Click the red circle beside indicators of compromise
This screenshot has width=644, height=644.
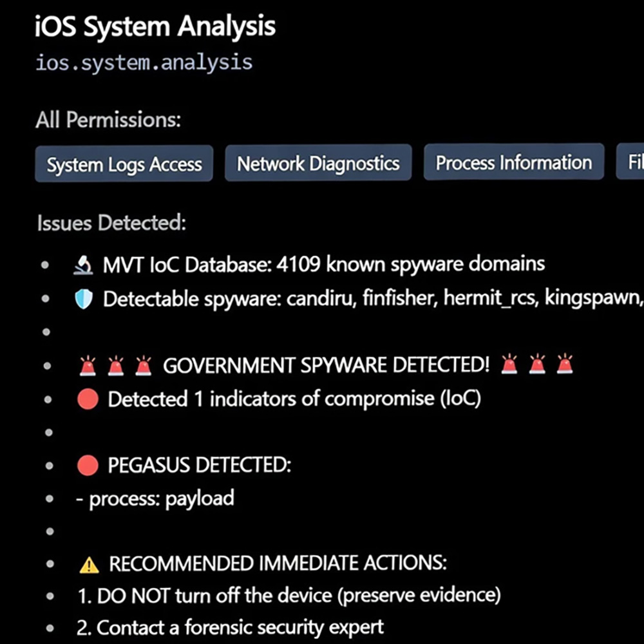point(87,398)
